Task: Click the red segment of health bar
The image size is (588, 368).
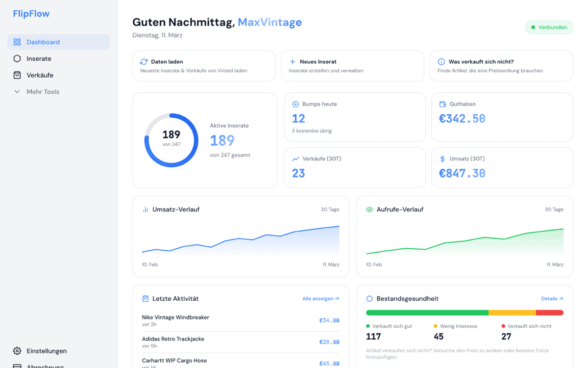Action: pos(549,313)
